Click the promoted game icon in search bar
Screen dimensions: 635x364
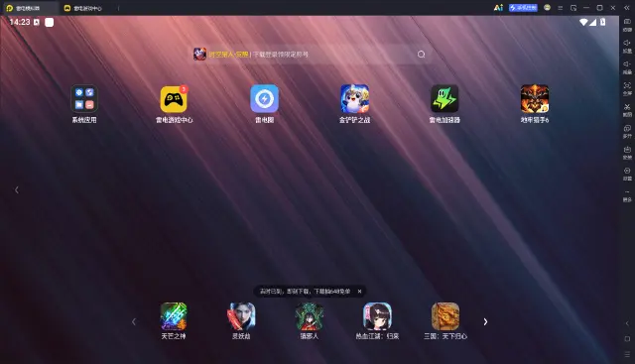click(199, 54)
